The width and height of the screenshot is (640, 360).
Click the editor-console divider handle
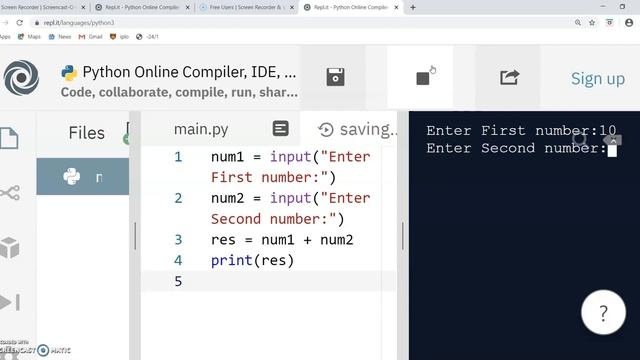(x=402, y=236)
